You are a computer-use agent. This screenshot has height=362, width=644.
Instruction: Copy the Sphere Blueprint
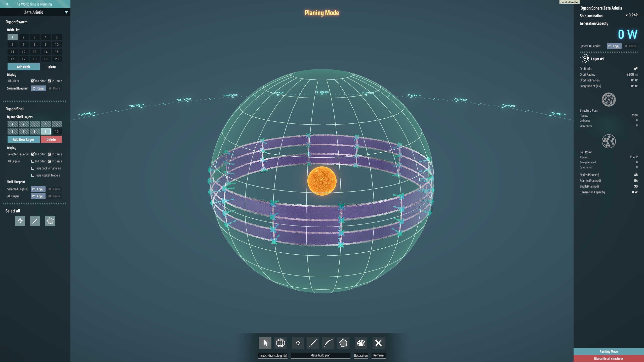pos(615,46)
